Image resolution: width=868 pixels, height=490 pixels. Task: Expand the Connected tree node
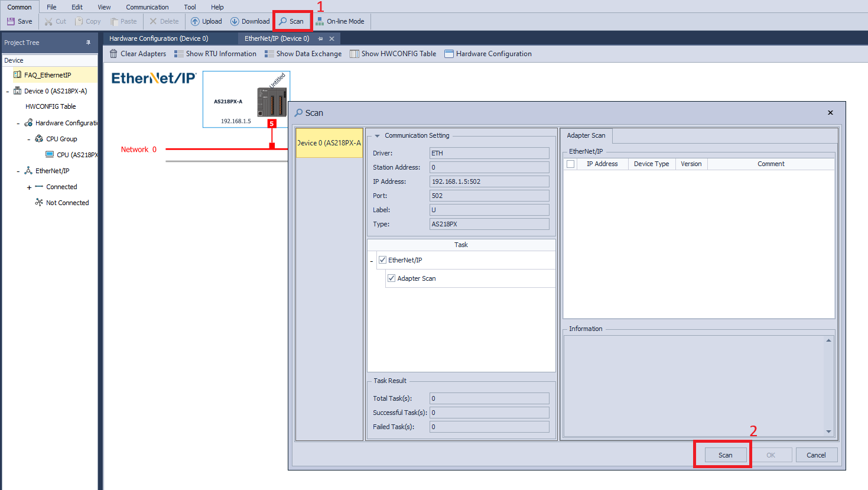[29, 187]
